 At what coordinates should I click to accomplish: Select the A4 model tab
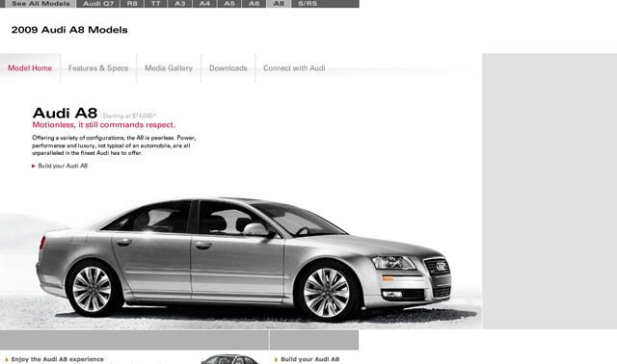(x=204, y=4)
